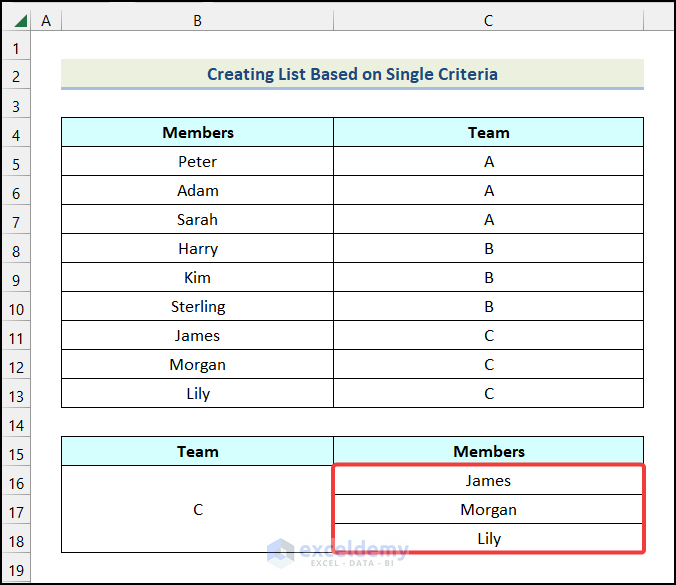Viewport: 676px width, 585px height.
Task: Click the Team header cell in row 4
Action: coord(488,132)
